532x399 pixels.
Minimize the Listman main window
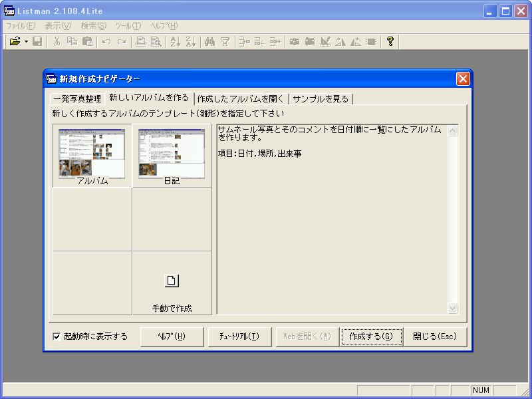point(490,11)
